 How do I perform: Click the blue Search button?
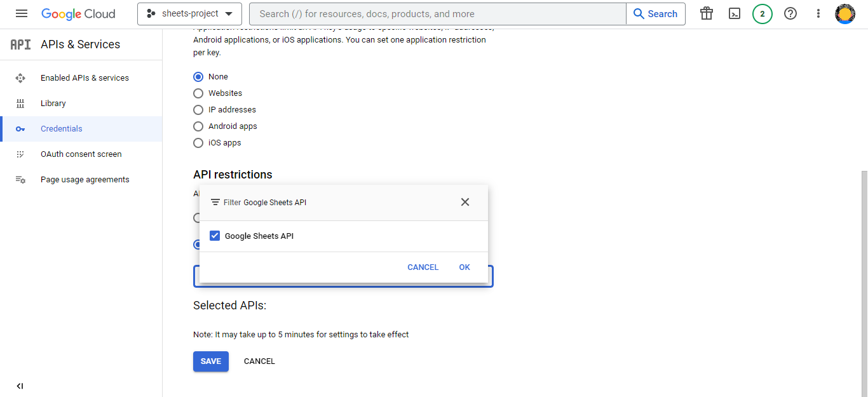point(656,14)
